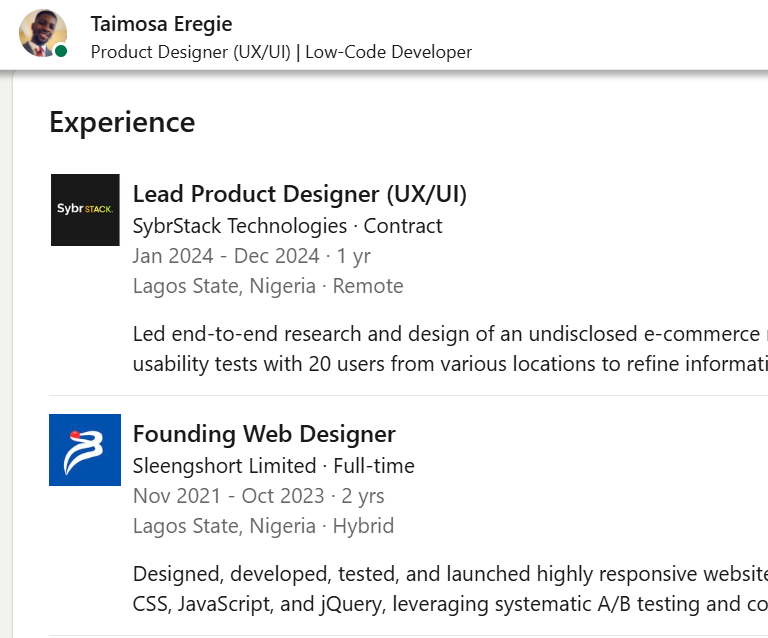
Task: Click Sleengshort Limited · Full-time company text
Action: (273, 466)
